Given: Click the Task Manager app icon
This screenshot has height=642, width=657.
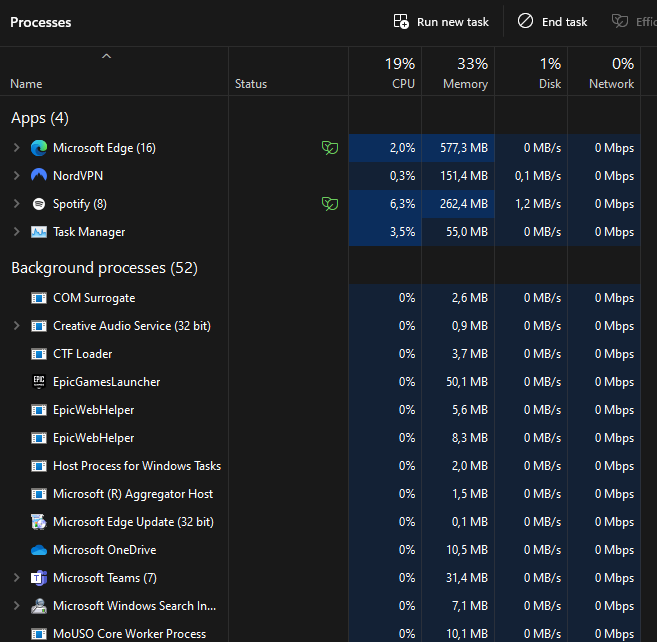Looking at the screenshot, I should pyautogui.click(x=39, y=232).
